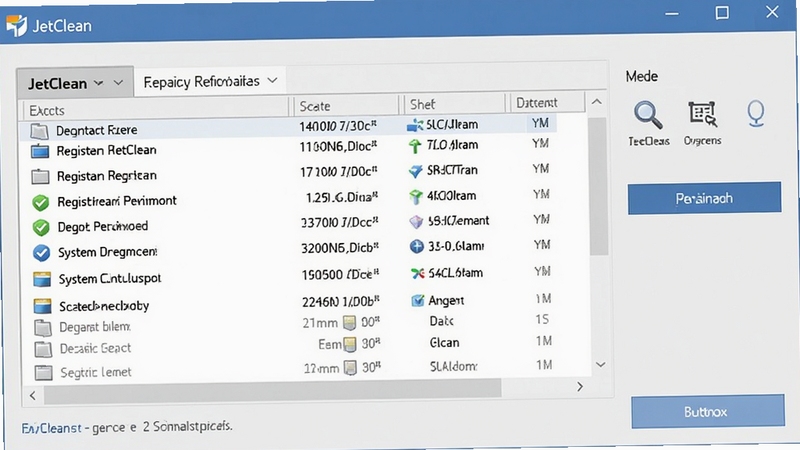The height and width of the screenshot is (450, 800).
Task: Click the blue icon beside Registen RetClean
Action: point(40,152)
